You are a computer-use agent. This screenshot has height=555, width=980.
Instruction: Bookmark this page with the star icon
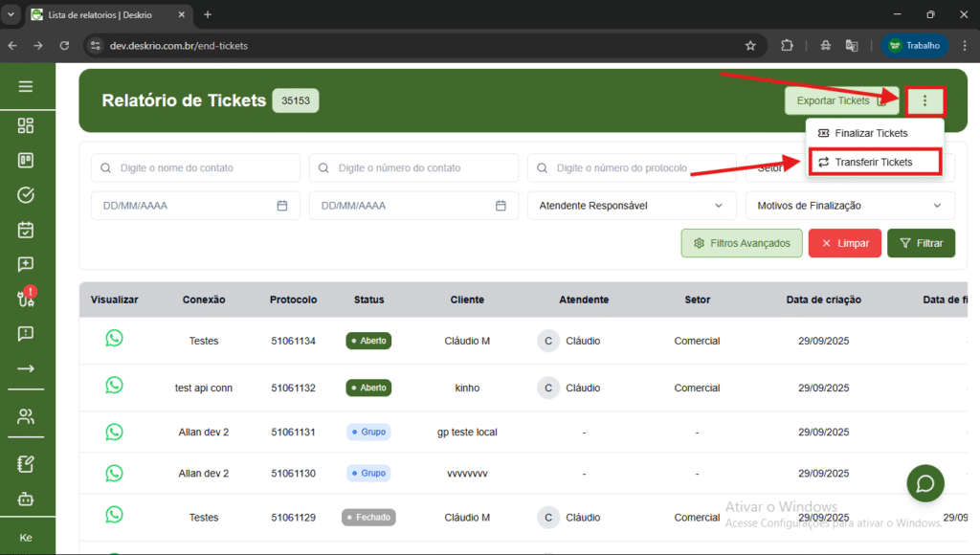(751, 45)
